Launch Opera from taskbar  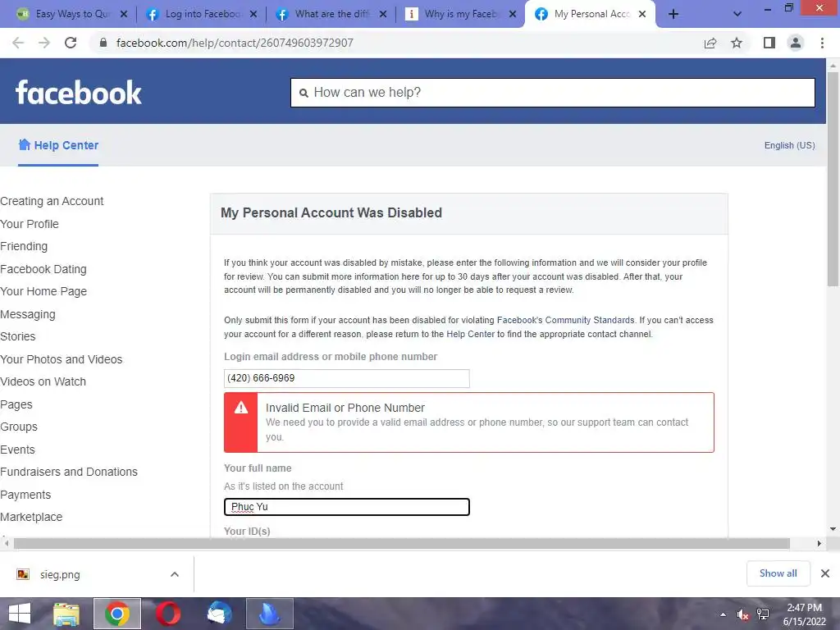[x=168, y=614]
